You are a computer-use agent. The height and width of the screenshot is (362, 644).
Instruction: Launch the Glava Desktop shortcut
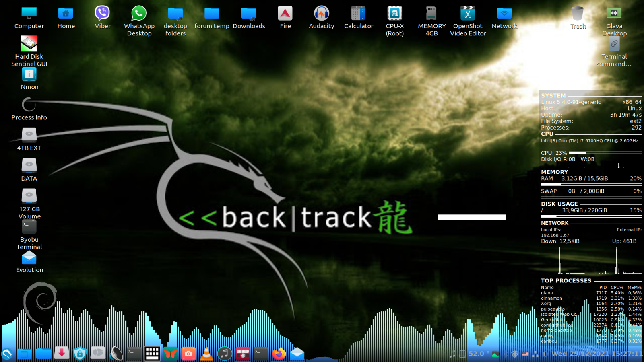click(614, 22)
